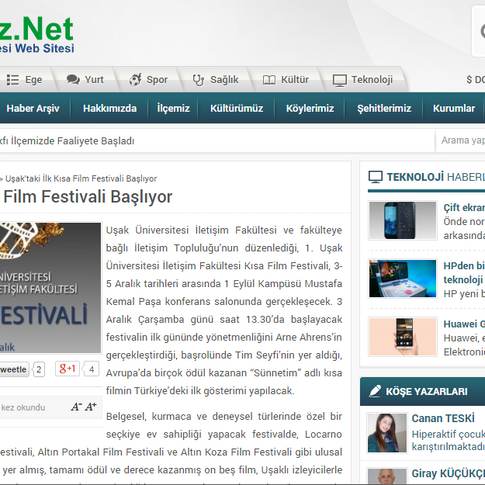
Task: Click the Google +1 share button
Action: tap(67, 369)
